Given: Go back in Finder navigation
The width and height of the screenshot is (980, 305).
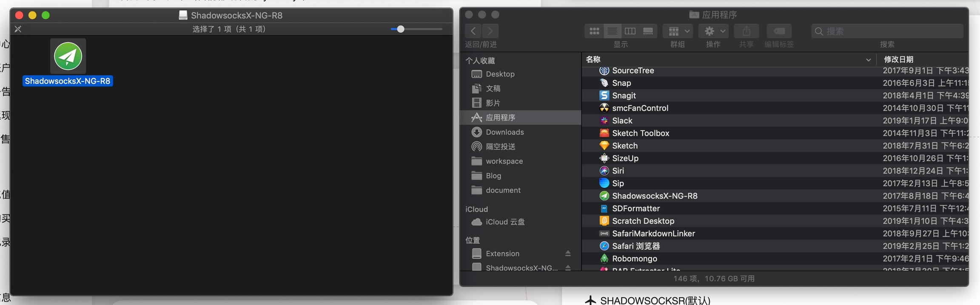Looking at the screenshot, I should tap(473, 31).
